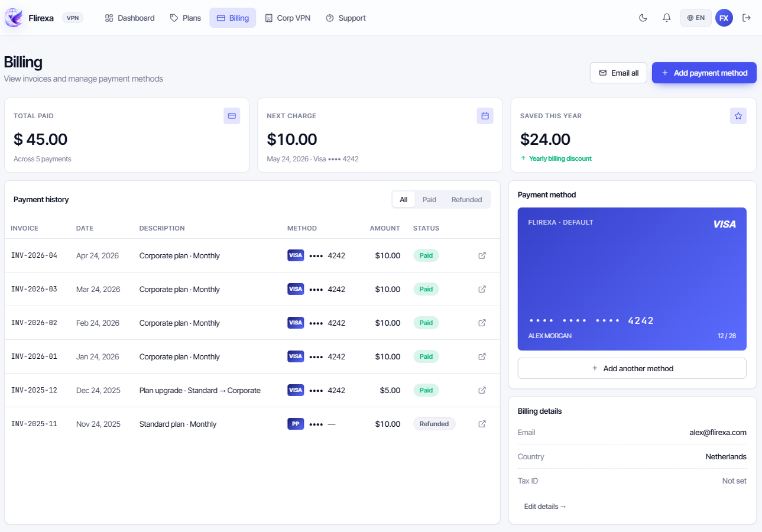Click the alex@flirexa.com email value
Viewport: 762px width, 532px height.
(718, 432)
